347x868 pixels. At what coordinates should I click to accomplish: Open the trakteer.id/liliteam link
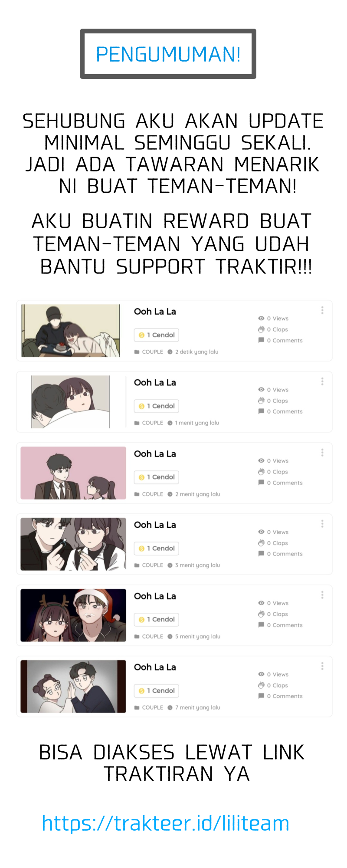[165, 823]
